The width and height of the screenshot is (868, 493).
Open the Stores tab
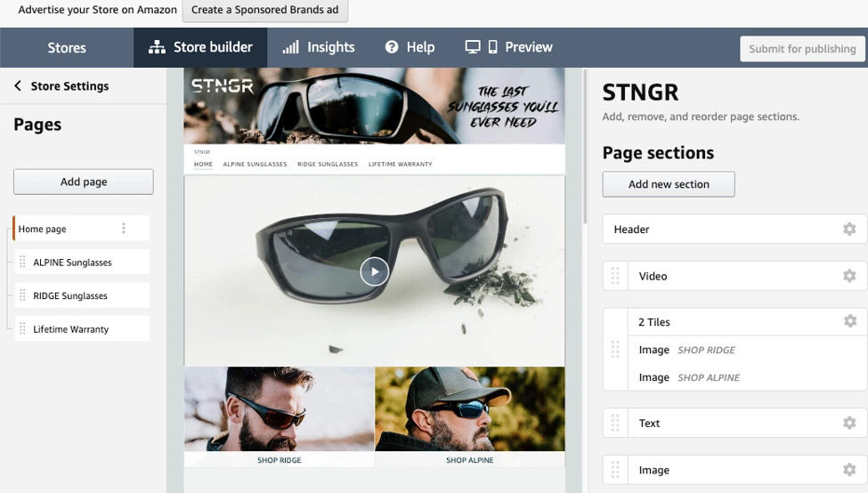tap(67, 47)
